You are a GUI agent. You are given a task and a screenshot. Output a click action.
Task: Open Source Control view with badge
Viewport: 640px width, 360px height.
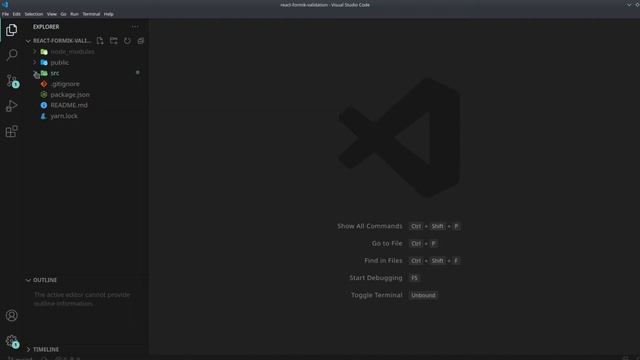coord(12,80)
